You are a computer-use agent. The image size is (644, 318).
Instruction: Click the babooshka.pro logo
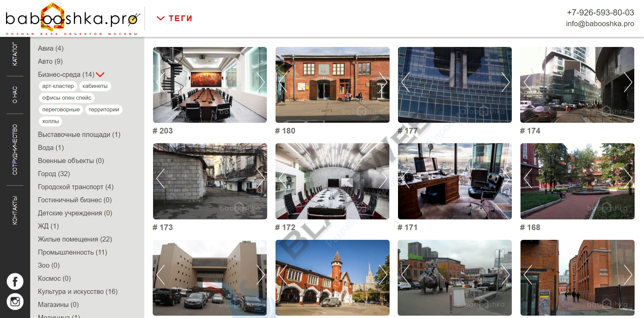pyautogui.click(x=72, y=18)
